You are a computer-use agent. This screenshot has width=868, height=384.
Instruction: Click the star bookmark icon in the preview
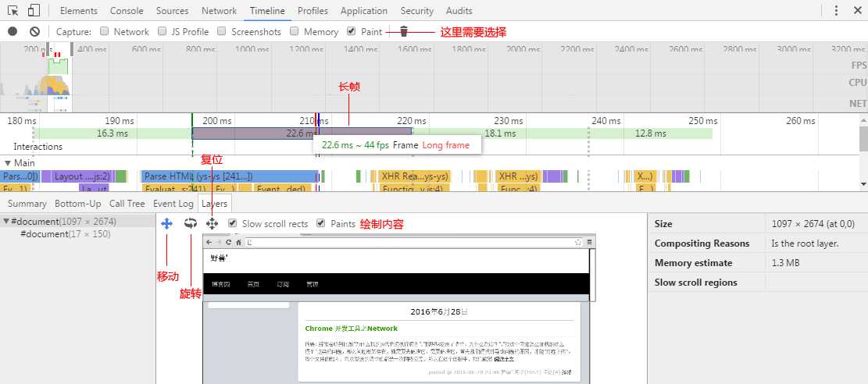coord(578,243)
